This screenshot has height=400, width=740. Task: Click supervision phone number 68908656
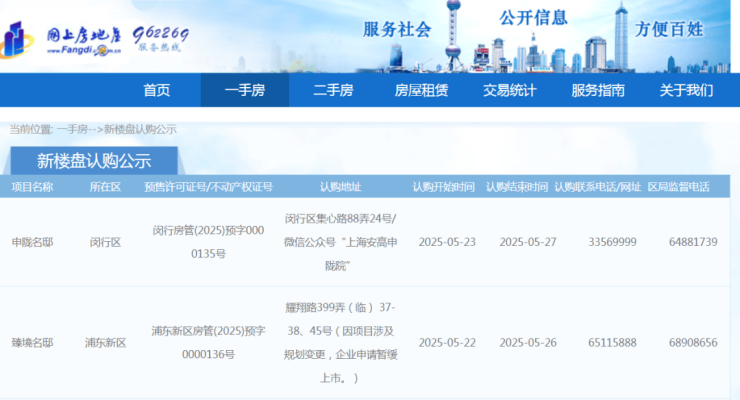click(693, 342)
